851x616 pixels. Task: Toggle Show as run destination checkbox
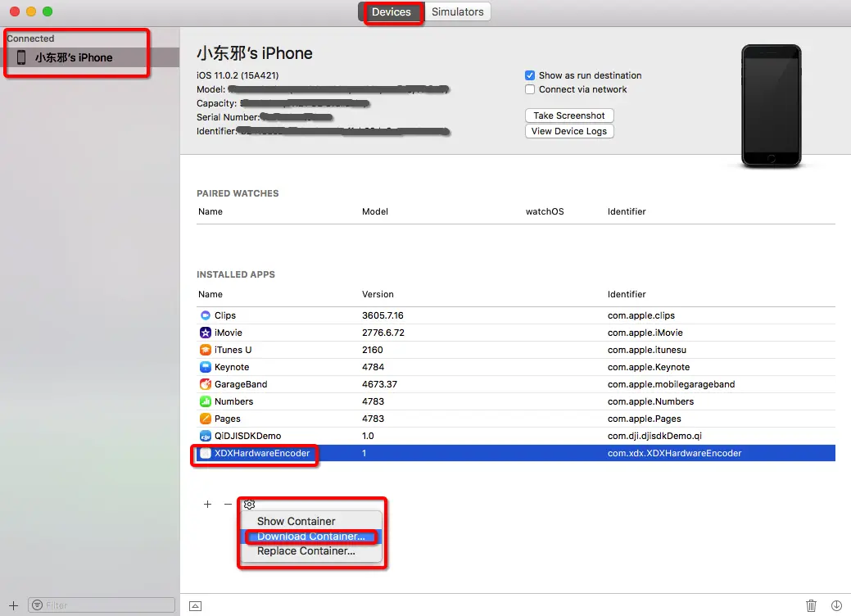(530, 75)
